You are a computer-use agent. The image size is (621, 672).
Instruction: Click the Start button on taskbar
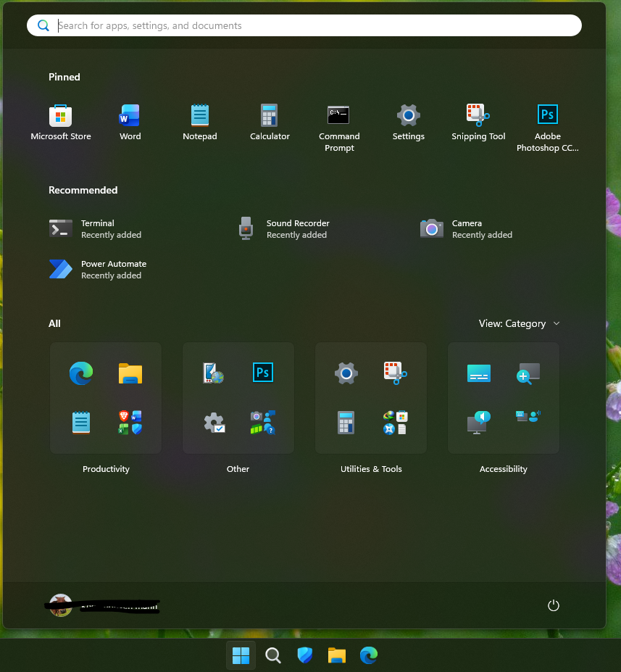(x=241, y=655)
